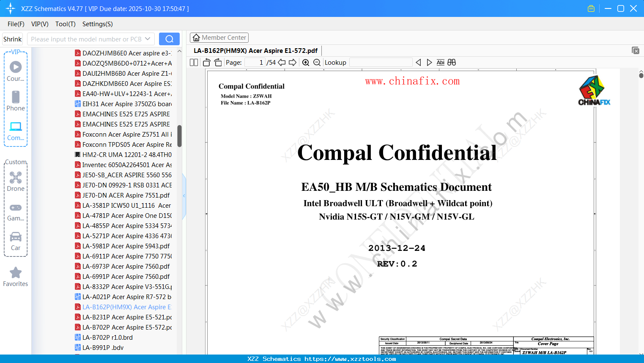Close the open document tab icon

pos(636,50)
